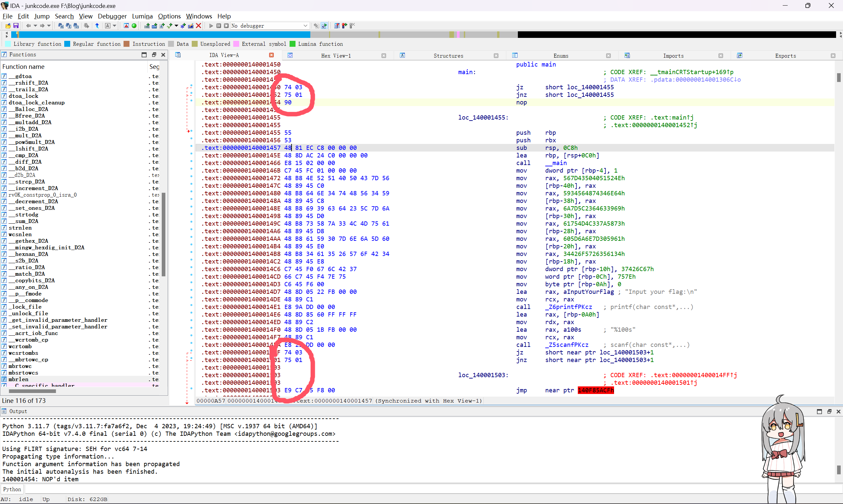
Task: Click the grayed search-next binoculars icon
Action: [87, 26]
